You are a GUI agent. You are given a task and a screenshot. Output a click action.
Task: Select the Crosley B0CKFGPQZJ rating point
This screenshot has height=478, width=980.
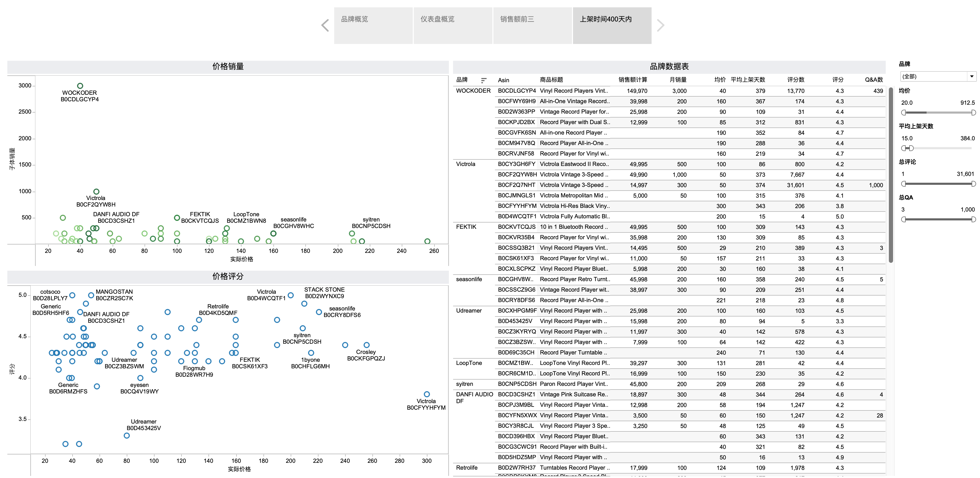click(x=366, y=345)
